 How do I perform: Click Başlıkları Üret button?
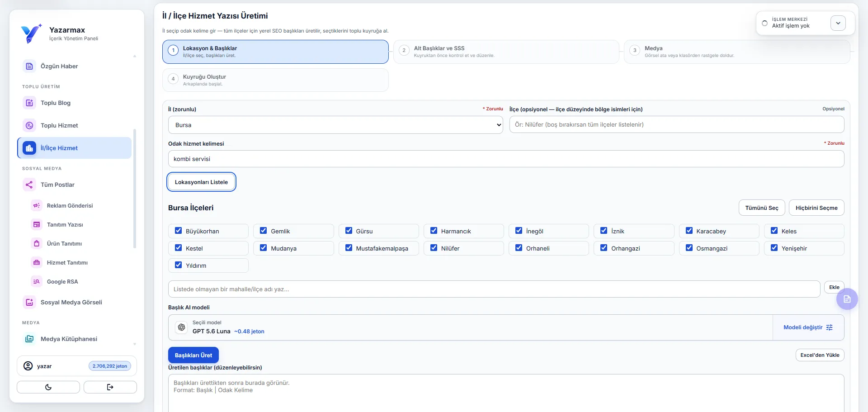click(193, 355)
